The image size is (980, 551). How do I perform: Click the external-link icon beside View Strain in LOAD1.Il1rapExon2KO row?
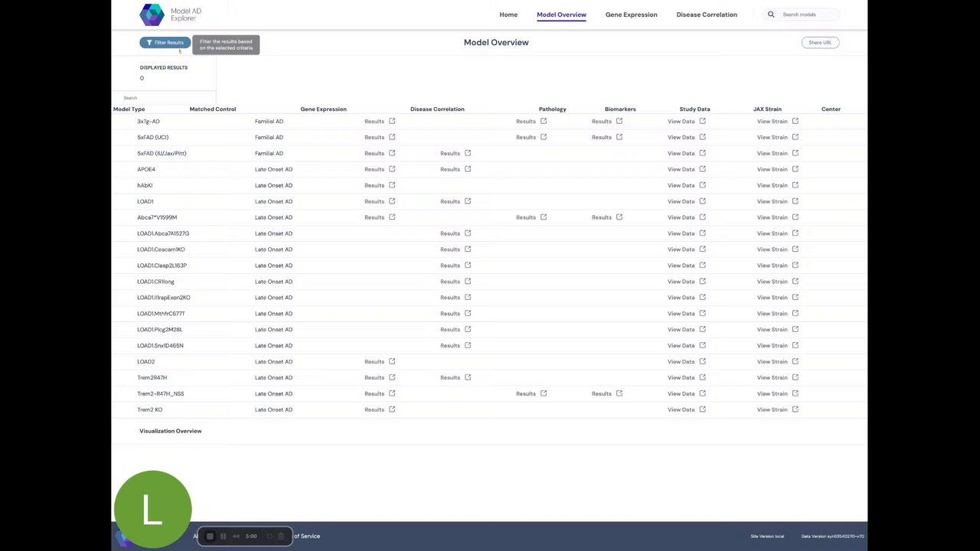tap(795, 298)
